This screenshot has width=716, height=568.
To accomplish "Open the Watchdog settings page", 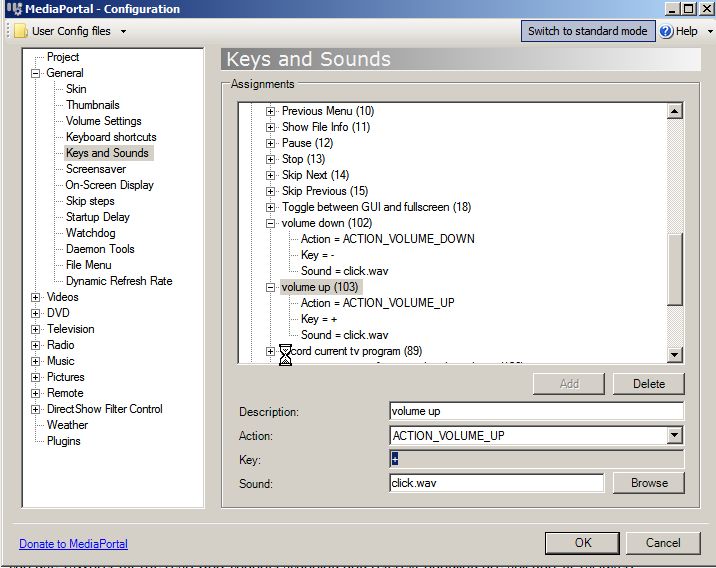I will [90, 233].
